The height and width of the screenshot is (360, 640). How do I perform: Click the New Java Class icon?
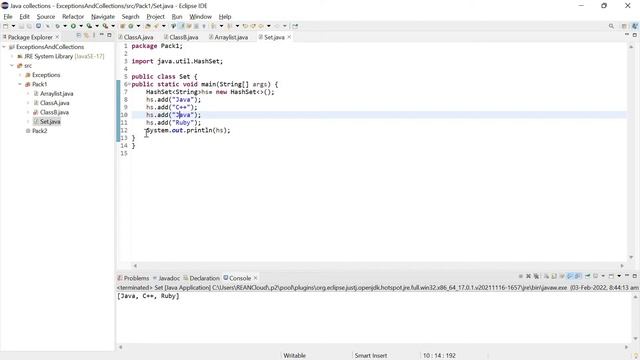[131, 26]
